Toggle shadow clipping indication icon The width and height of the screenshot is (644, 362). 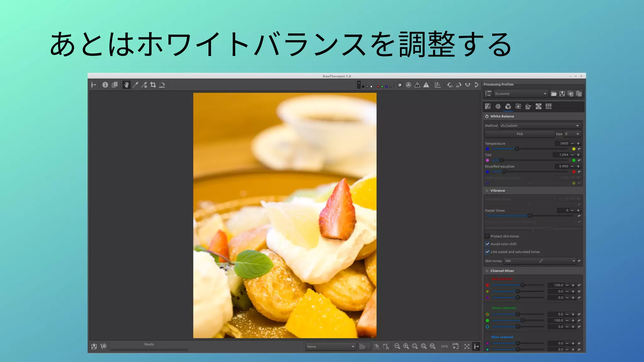coord(417,85)
